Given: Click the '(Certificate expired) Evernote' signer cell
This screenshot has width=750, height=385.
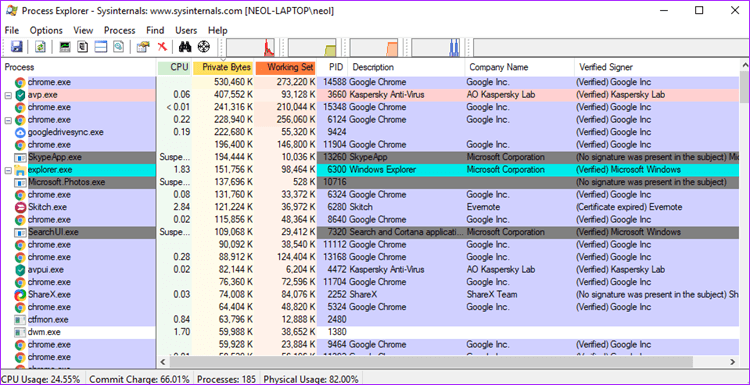Looking at the screenshot, I should tap(629, 207).
